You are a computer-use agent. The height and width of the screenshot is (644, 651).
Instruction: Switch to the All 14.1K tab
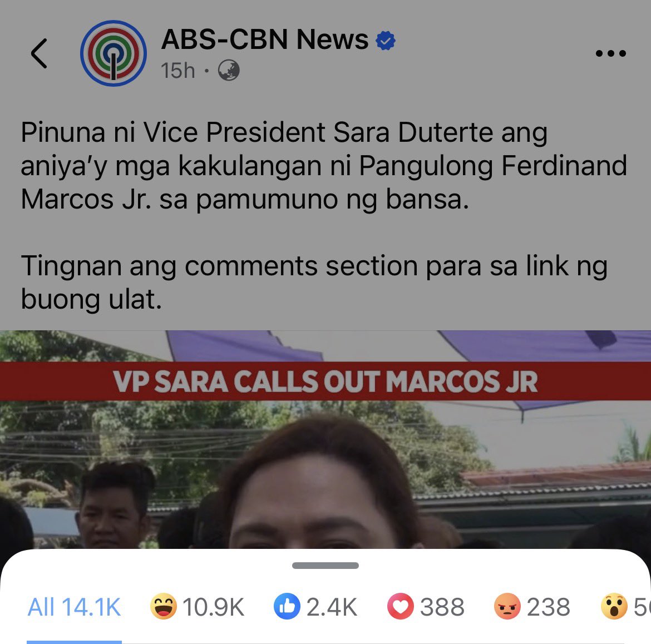pyautogui.click(x=74, y=607)
